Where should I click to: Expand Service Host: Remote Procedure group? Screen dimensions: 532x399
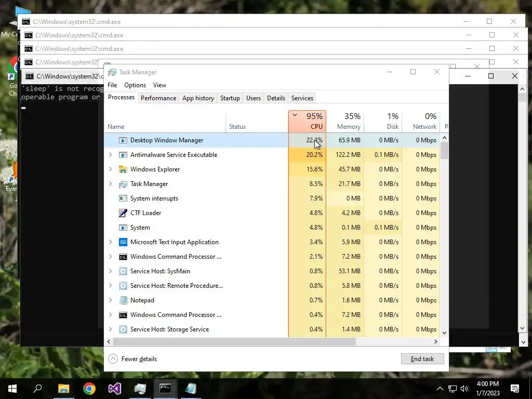tap(110, 286)
